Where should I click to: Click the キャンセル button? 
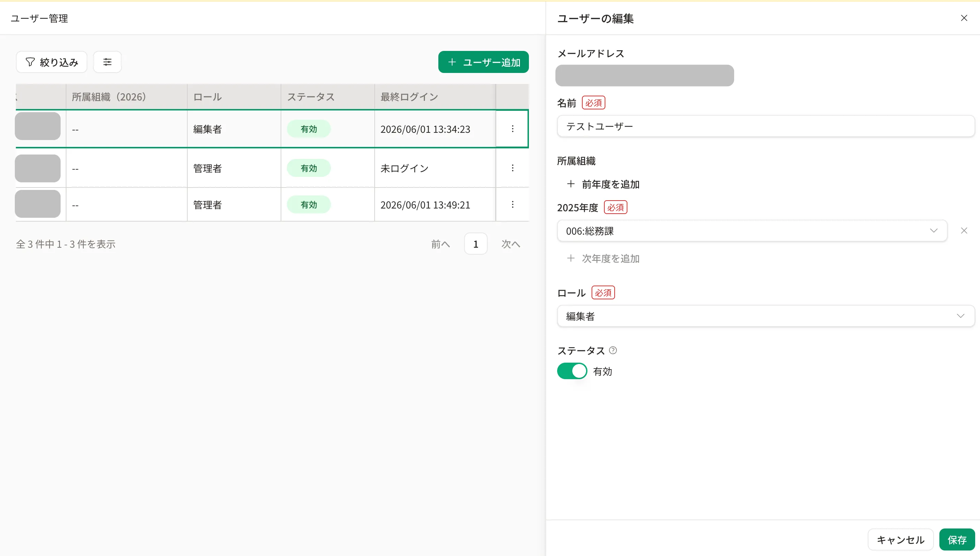pos(900,539)
